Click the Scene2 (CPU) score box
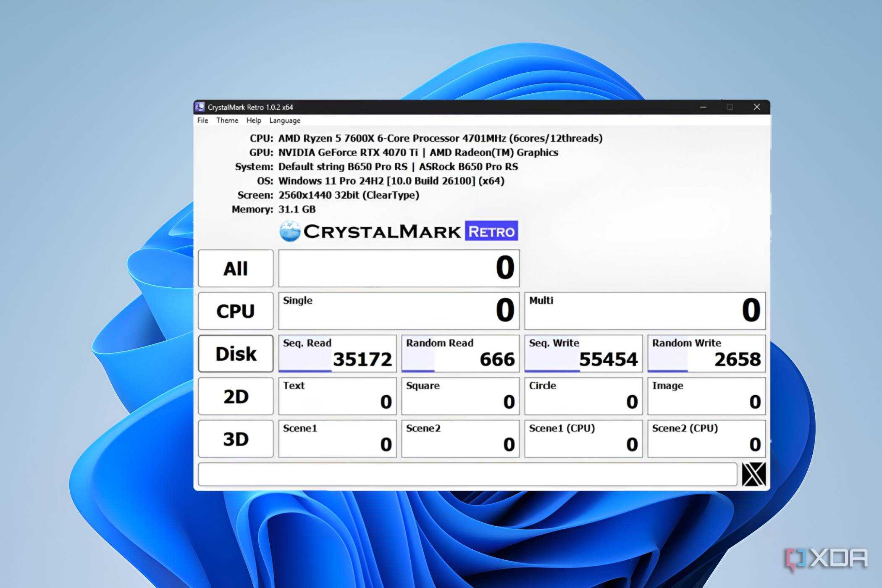Screen dimensions: 882x588 click(x=706, y=439)
